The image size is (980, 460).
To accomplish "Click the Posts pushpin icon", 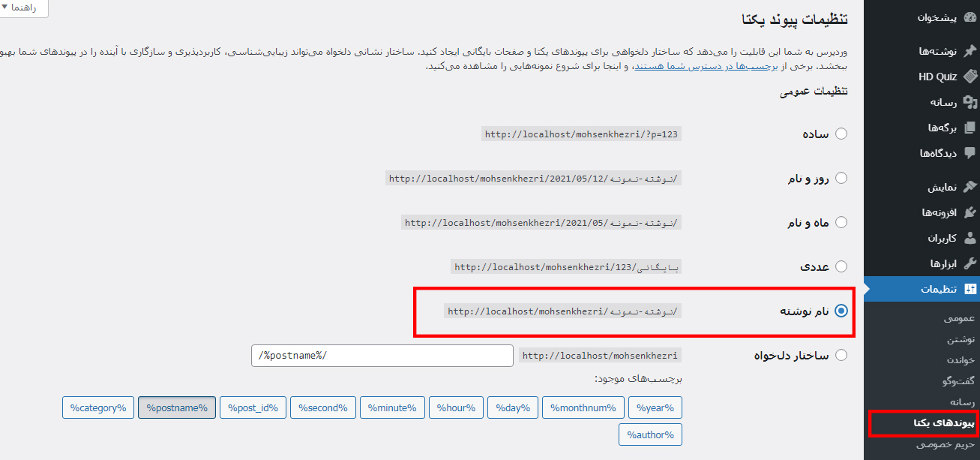I will click(970, 51).
